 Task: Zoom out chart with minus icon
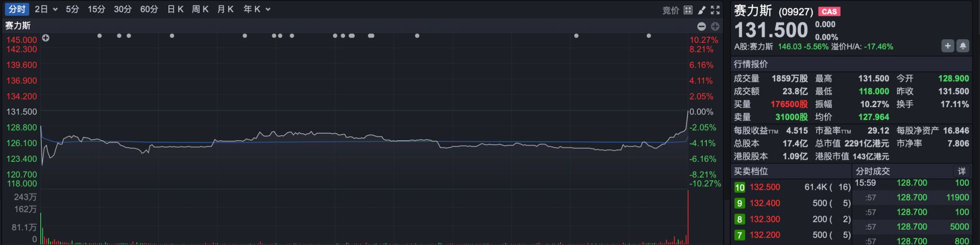(701, 26)
